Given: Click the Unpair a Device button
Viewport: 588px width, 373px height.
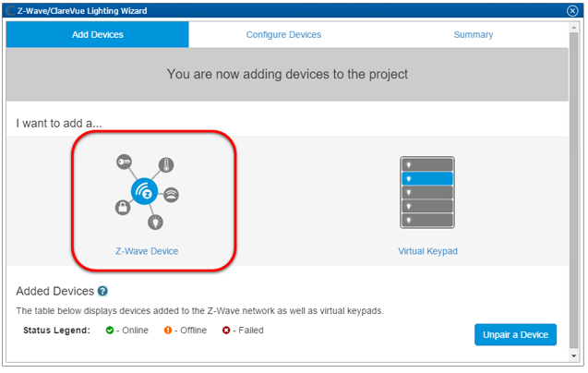Looking at the screenshot, I should pos(515,334).
